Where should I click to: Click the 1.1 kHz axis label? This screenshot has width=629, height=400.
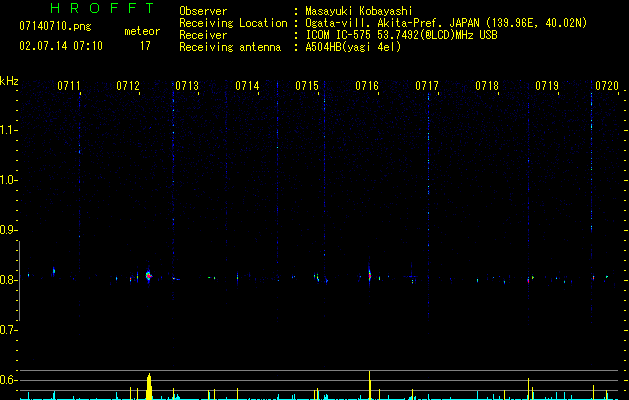coord(8,130)
